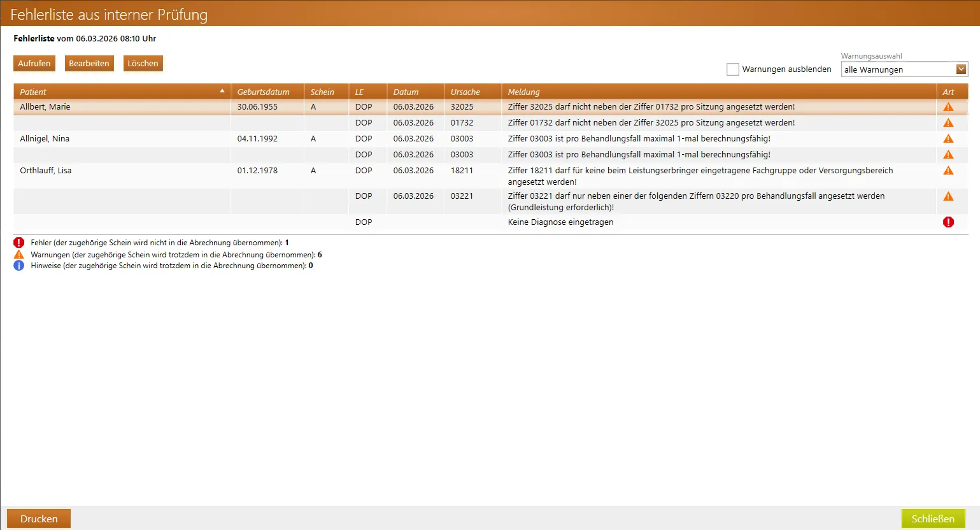Click red Fehler icon in legend
The height and width of the screenshot is (530, 980).
click(x=19, y=243)
